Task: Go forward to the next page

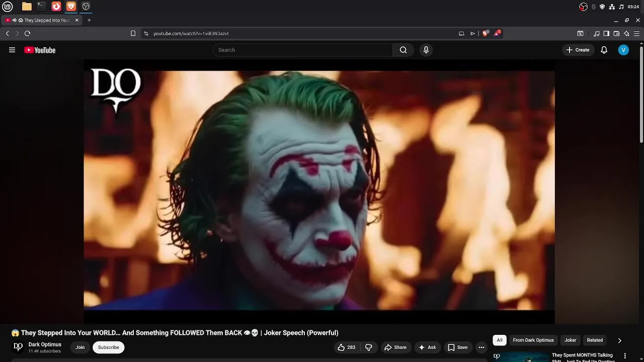Action: click(x=17, y=33)
